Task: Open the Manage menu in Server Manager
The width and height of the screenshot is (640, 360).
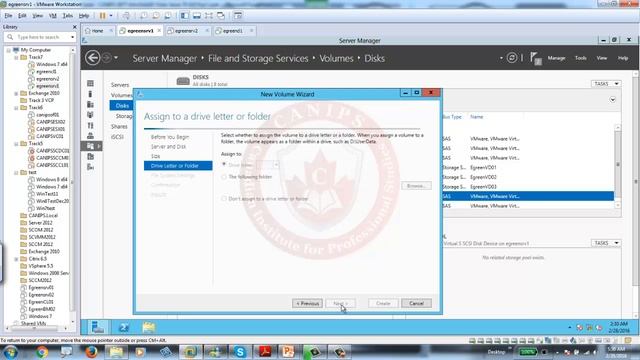Action: (x=556, y=58)
